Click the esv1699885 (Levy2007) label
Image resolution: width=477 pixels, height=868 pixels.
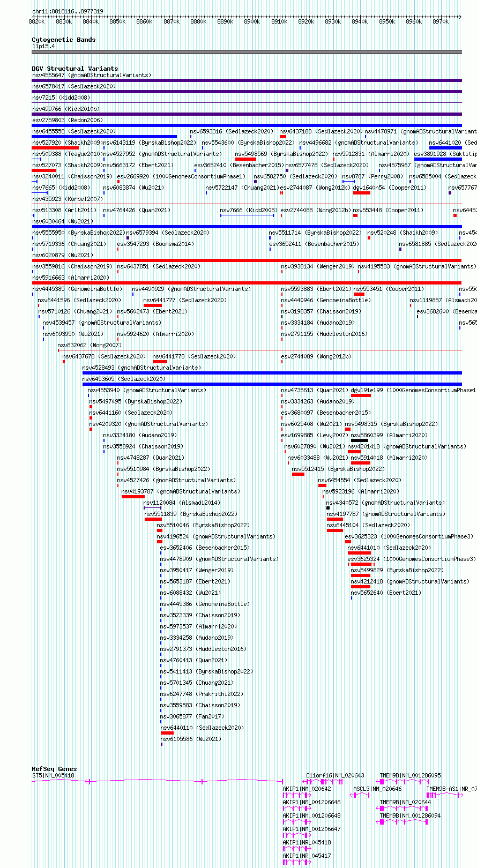click(314, 435)
